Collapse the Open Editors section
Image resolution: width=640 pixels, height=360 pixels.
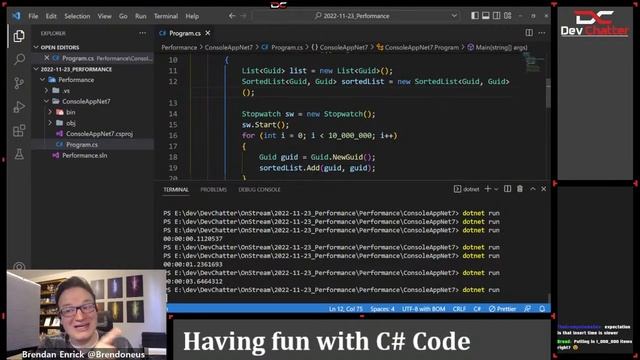pos(36,47)
